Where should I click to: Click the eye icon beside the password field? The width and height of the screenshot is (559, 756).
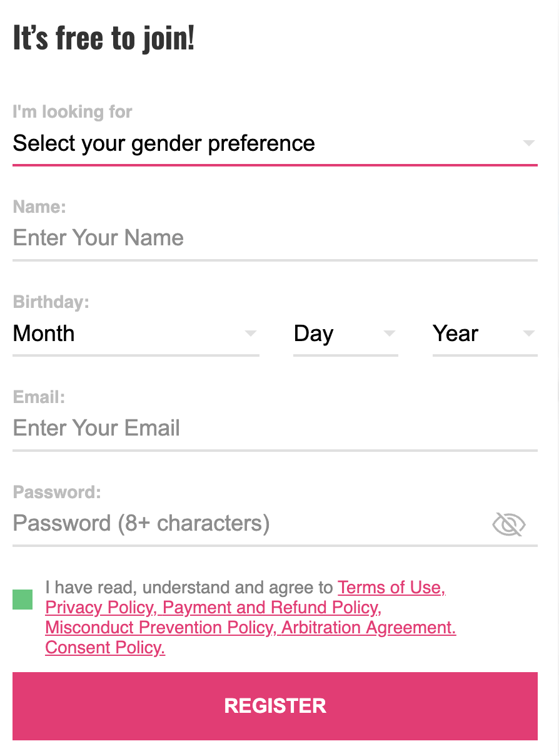coord(508,524)
